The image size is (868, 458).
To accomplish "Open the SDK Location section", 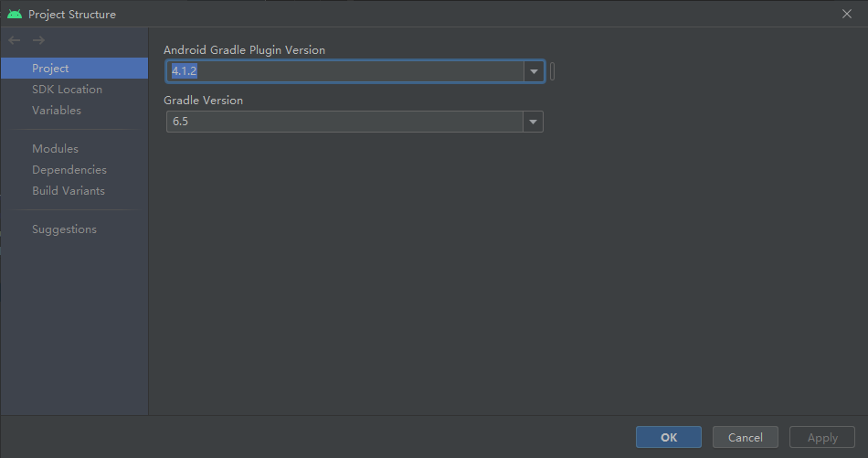I will tap(67, 90).
